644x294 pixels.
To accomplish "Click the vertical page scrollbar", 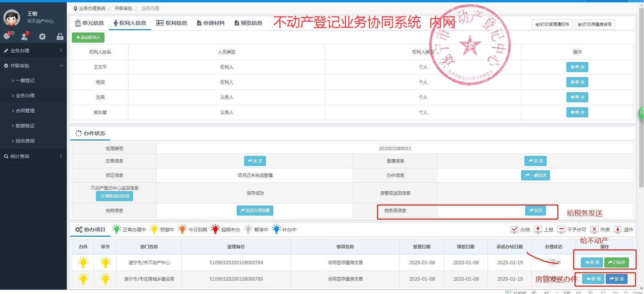I will [641, 101].
